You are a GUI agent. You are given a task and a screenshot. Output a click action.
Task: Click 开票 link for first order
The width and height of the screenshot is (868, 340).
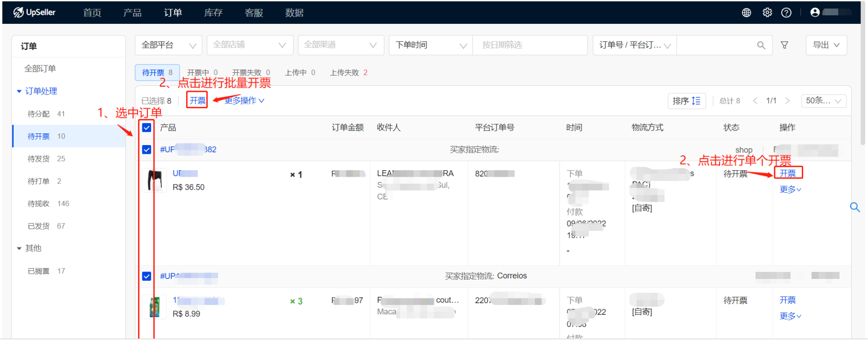point(788,173)
